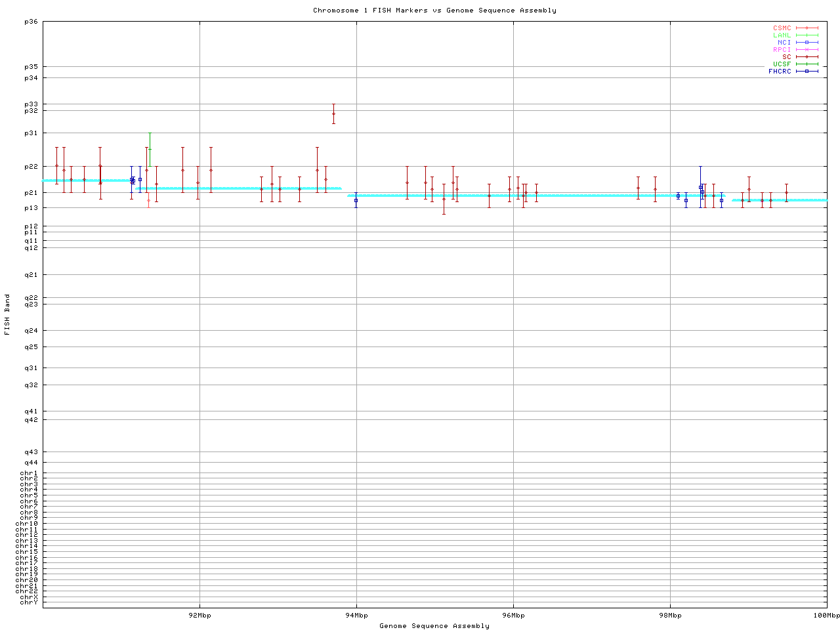Click the blue square marker at 94Mbp
Screen dimensions: 840x630
pos(356,200)
